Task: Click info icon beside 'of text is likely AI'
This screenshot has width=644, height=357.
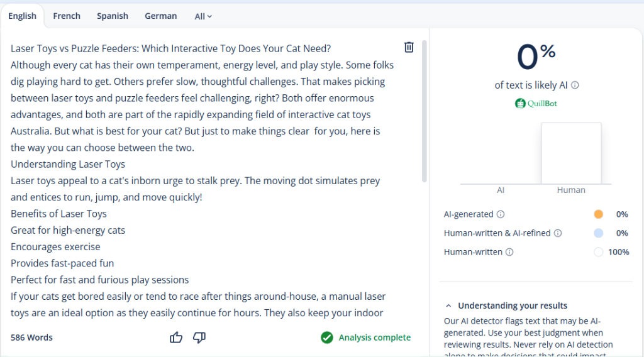Action: [575, 85]
